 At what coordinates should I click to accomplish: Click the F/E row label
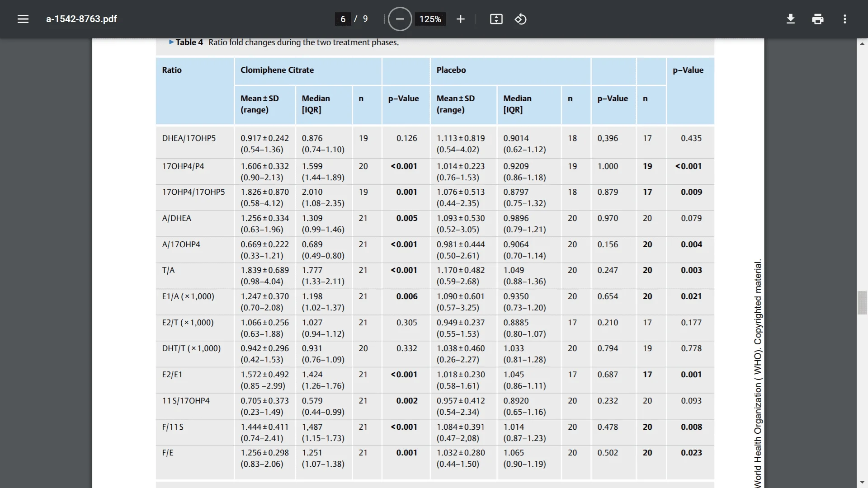(168, 453)
